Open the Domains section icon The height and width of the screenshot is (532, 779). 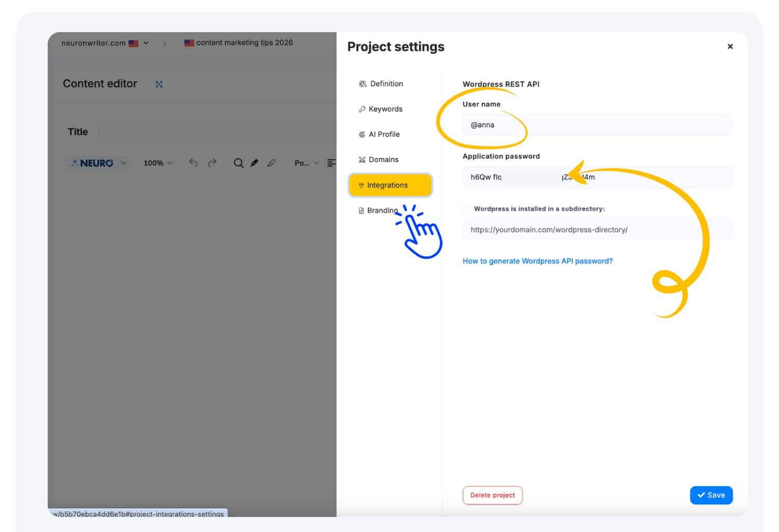click(362, 159)
